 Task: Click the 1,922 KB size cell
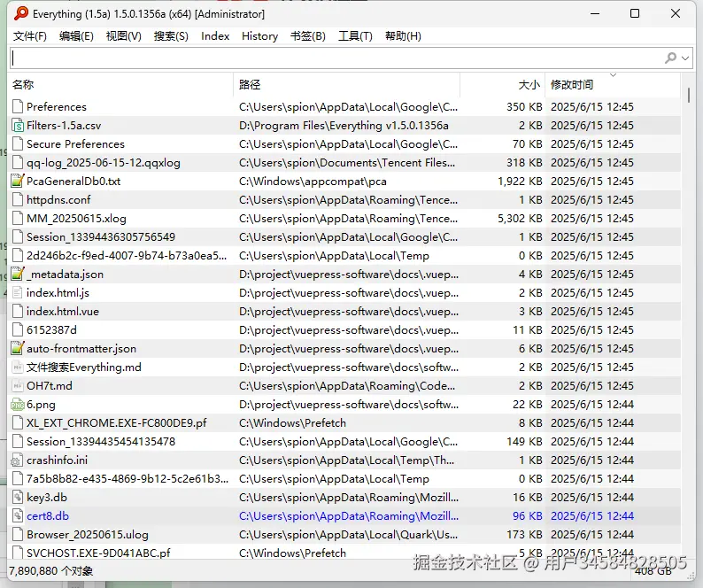520,182
